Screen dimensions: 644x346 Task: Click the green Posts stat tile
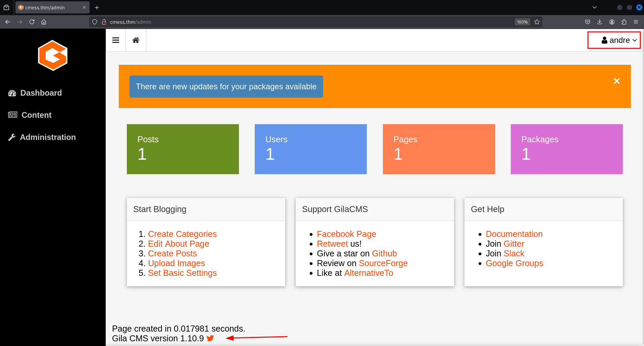183,149
